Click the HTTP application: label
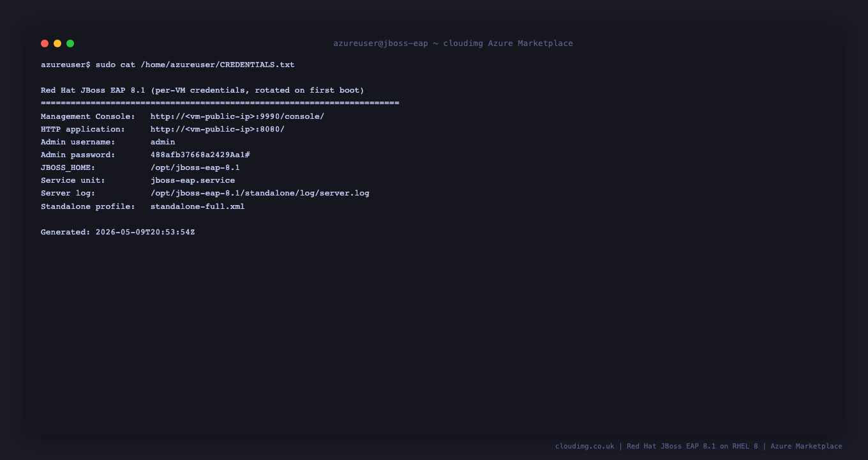Viewport: 868px width, 460px height. (83, 129)
